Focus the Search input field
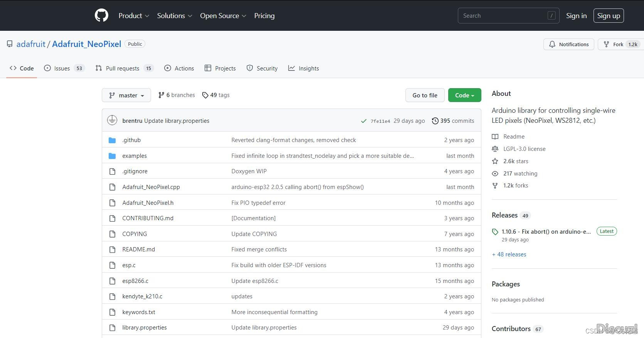This screenshot has height=338, width=644. pyautogui.click(x=508, y=16)
